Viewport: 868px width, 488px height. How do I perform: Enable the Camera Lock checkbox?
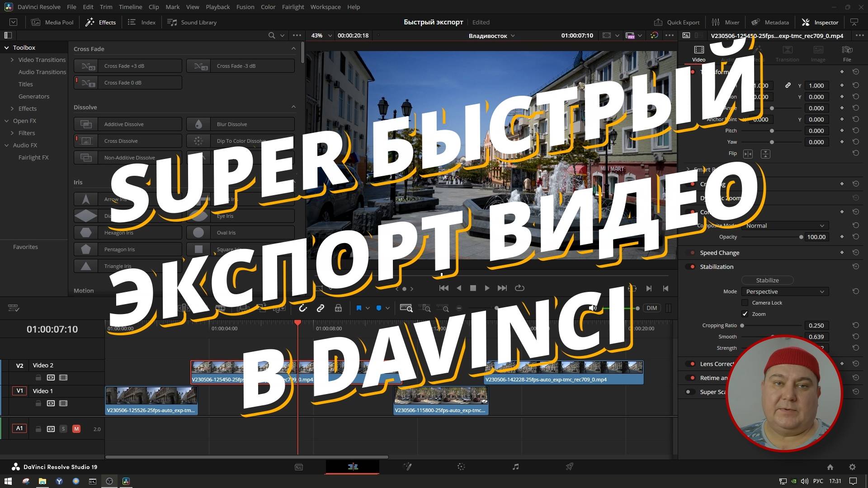pyautogui.click(x=745, y=303)
